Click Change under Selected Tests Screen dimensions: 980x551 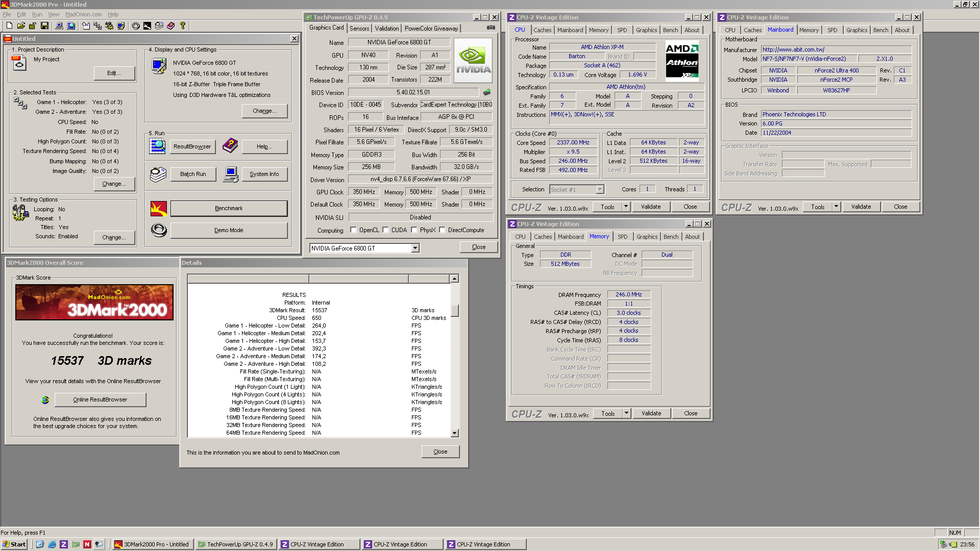[x=114, y=184]
